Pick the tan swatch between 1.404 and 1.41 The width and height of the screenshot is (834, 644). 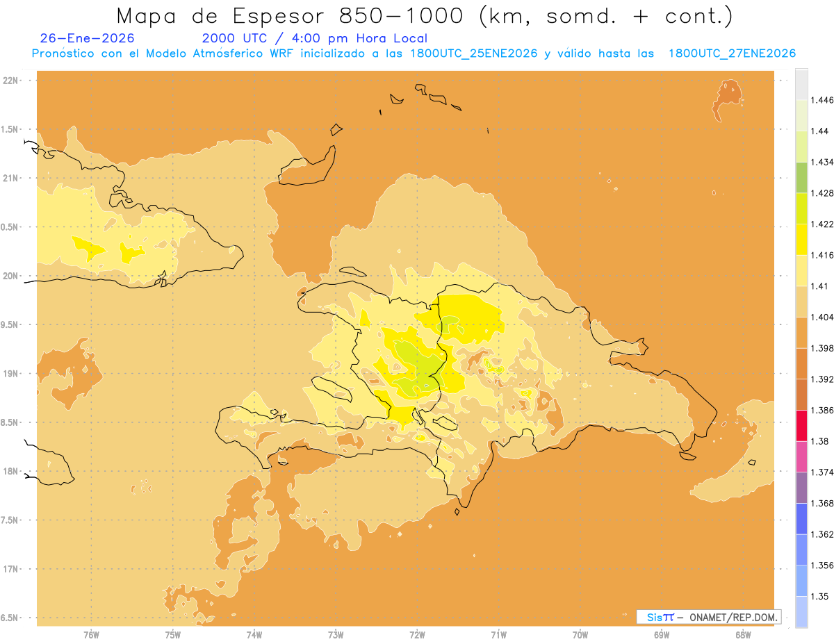pos(801,302)
